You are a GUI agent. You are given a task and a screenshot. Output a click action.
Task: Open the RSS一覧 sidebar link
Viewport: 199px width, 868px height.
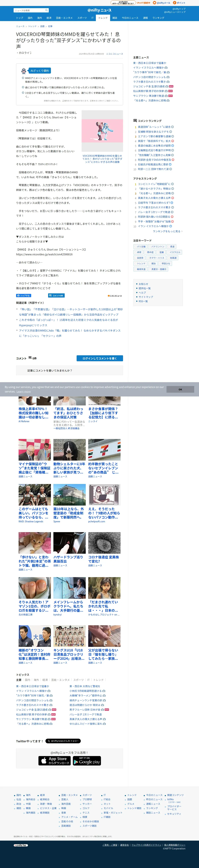[x=143, y=301]
